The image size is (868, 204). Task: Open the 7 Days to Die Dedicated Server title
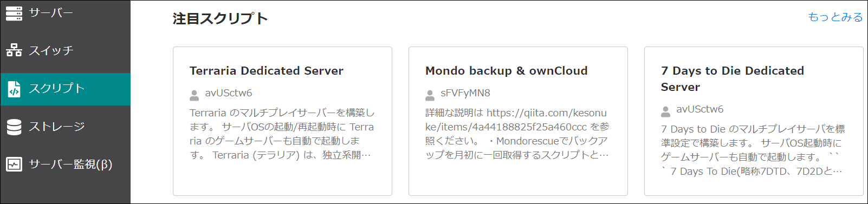pyautogui.click(x=733, y=79)
